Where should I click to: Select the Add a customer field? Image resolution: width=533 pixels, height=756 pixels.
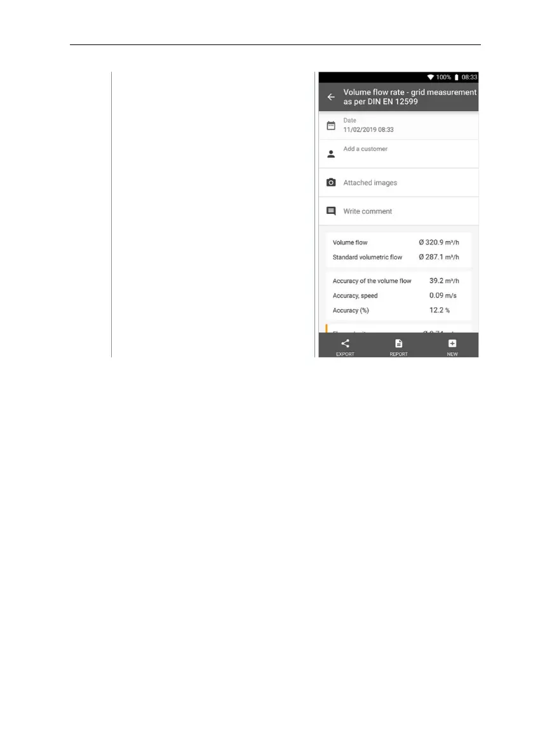398,154
